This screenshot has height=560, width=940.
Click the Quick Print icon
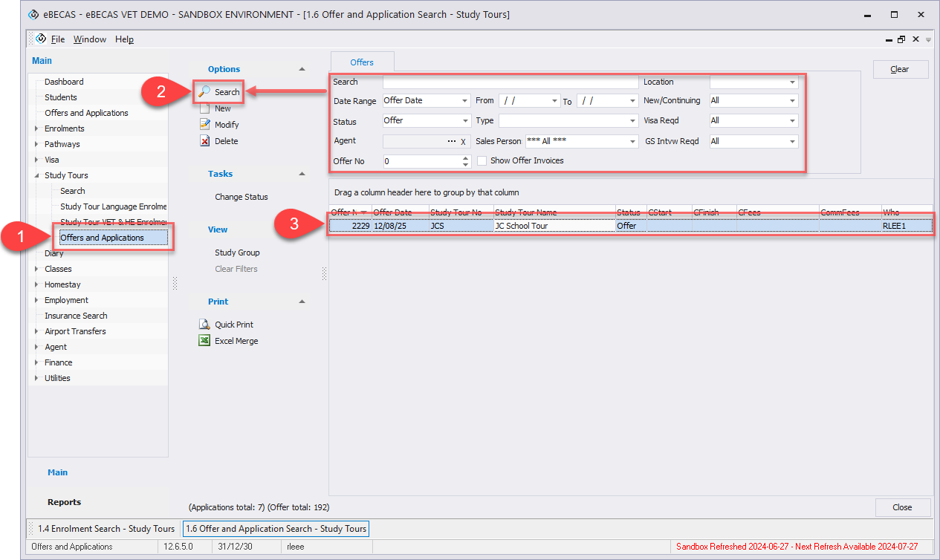[204, 325]
